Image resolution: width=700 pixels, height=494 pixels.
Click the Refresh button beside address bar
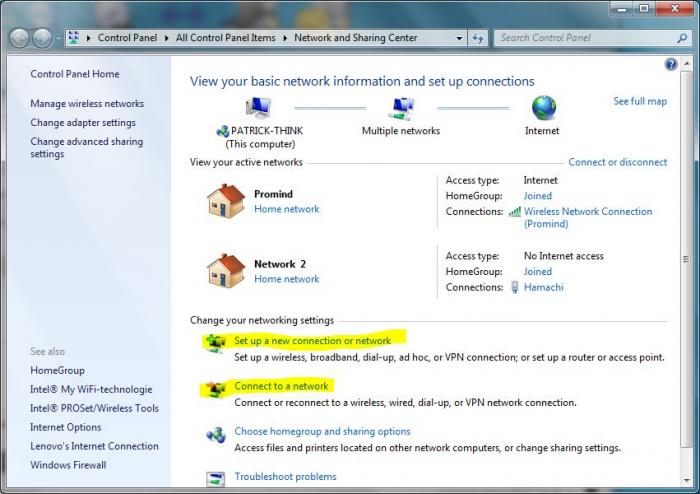click(x=478, y=38)
